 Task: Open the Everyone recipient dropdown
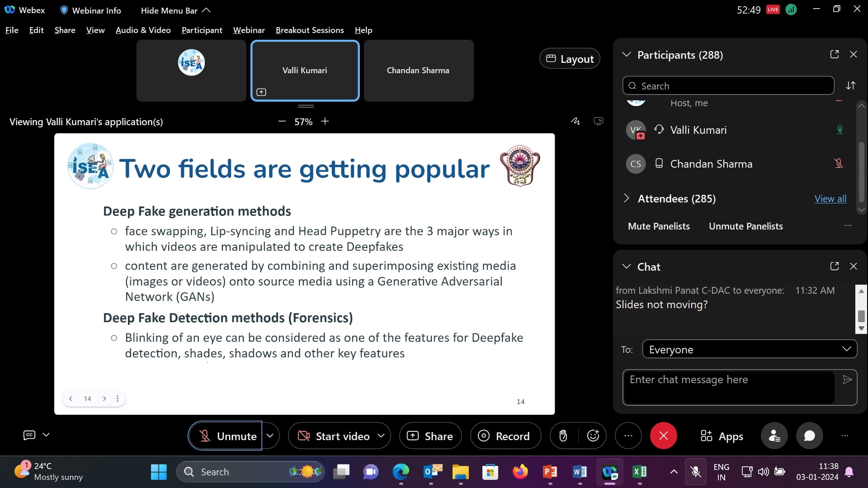pos(749,349)
